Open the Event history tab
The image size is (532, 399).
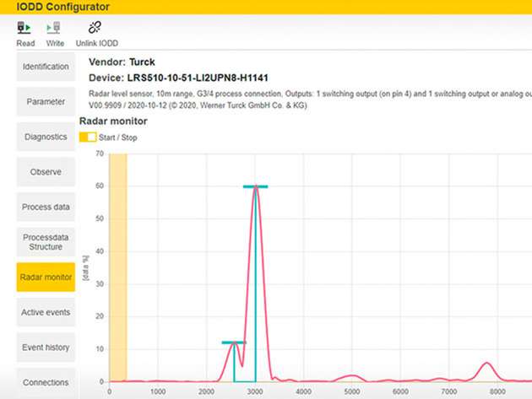(x=46, y=348)
